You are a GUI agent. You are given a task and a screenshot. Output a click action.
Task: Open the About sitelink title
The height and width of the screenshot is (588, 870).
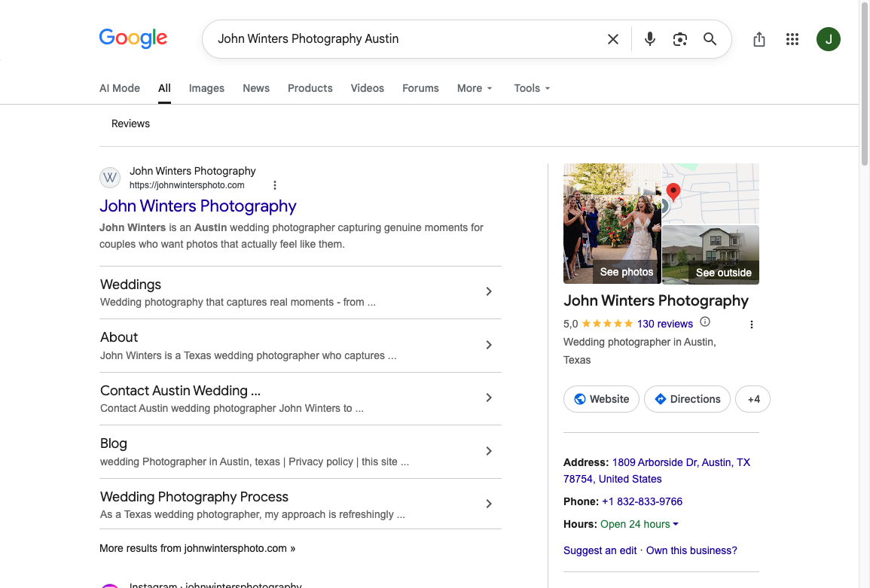pyautogui.click(x=119, y=337)
